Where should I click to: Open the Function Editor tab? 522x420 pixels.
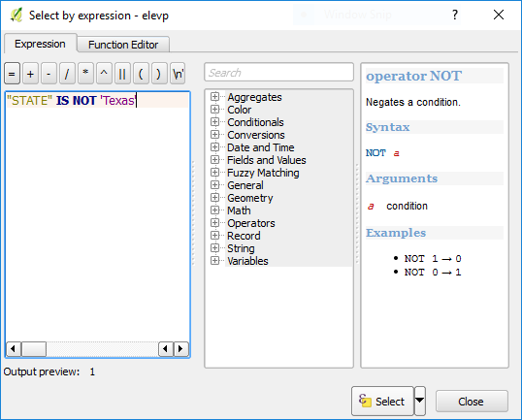[123, 45]
